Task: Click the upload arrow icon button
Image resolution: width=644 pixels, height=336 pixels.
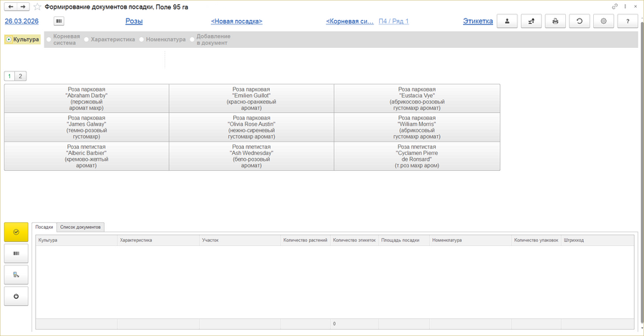Action: point(531,21)
